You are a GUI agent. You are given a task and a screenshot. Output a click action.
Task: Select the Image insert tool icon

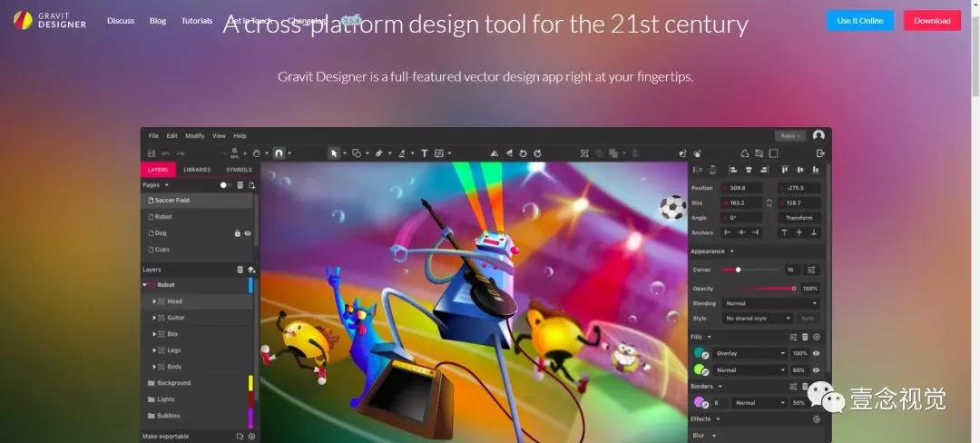(439, 153)
